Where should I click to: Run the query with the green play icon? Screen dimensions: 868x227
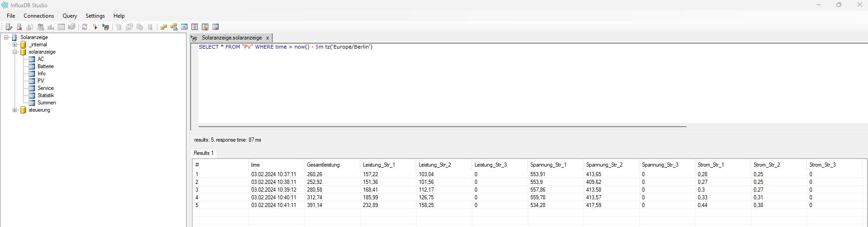[106, 27]
